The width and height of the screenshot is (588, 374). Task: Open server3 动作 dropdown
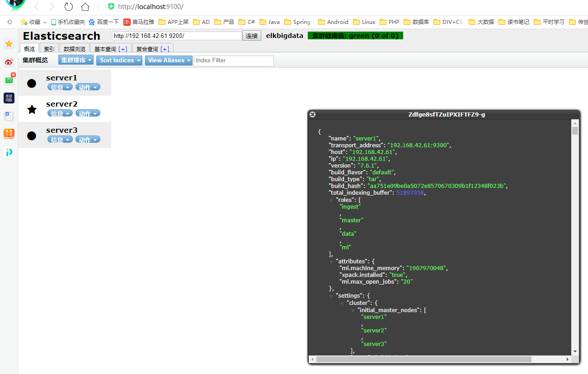(x=88, y=140)
